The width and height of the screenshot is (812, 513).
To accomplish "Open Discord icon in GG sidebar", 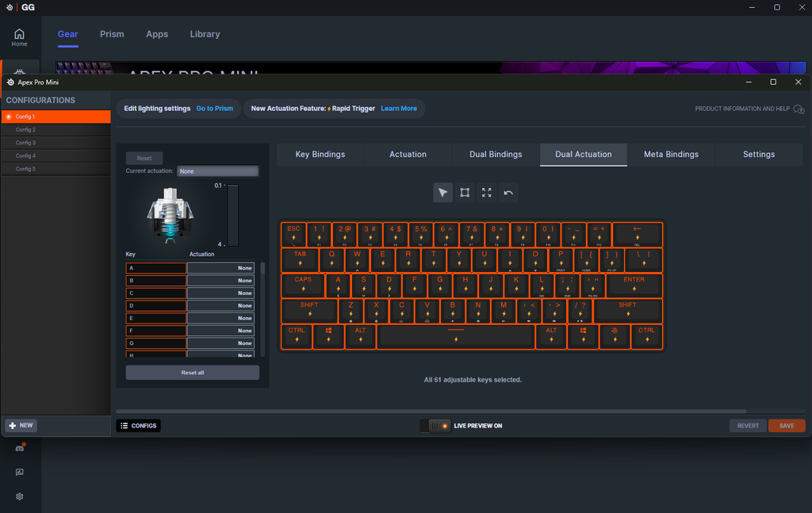I will [20, 448].
